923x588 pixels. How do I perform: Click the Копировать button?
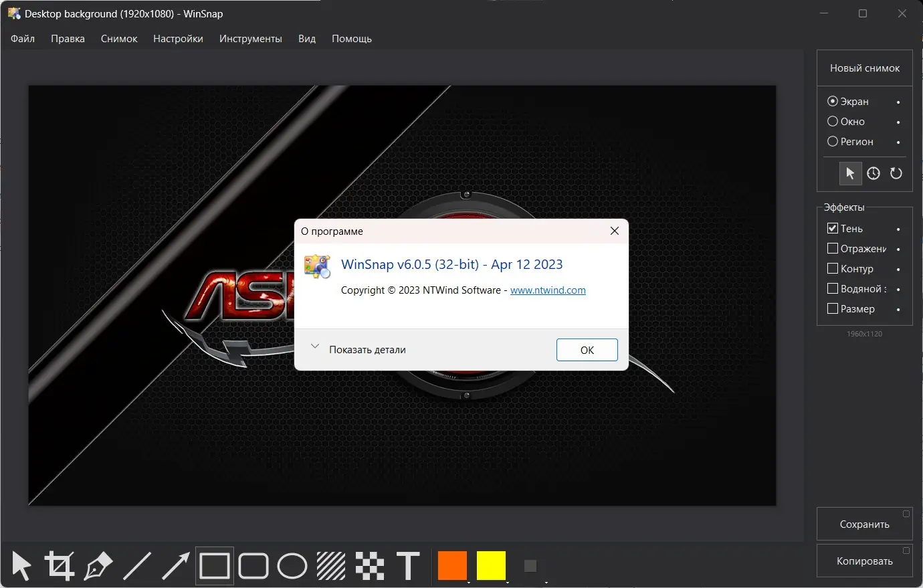[865, 561]
